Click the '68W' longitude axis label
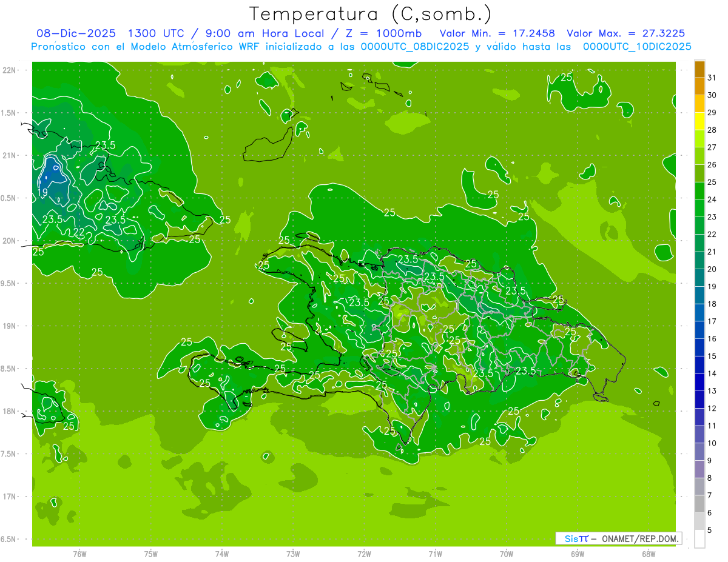728x562 pixels. click(x=649, y=554)
